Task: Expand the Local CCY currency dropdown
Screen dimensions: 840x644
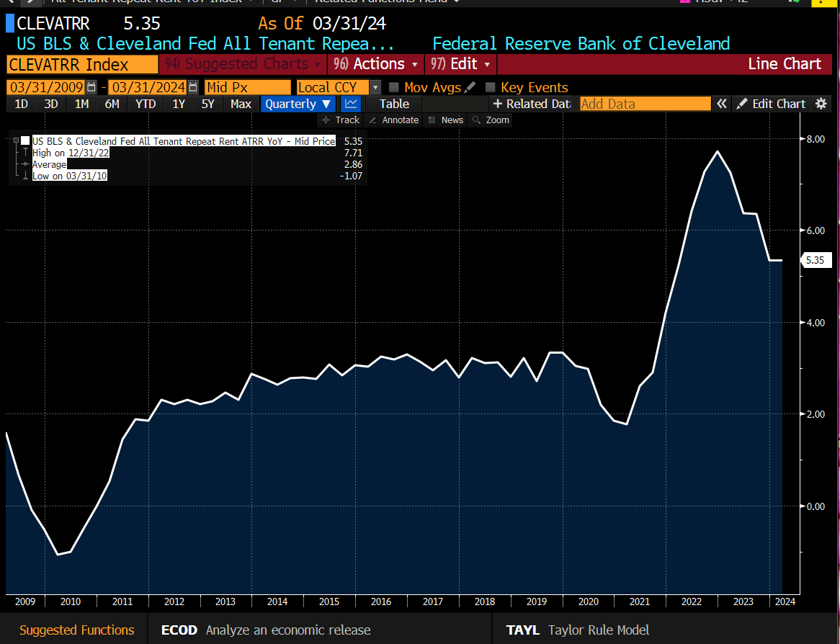Action: (x=375, y=87)
